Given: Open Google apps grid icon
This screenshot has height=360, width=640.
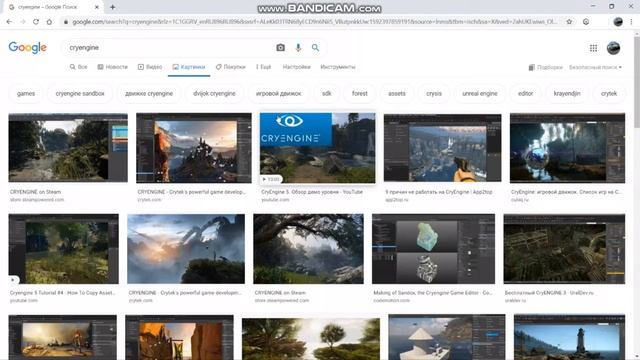Looking at the screenshot, I should coord(593,48).
